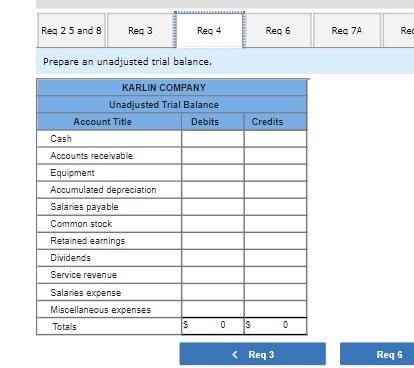Open the Req 7A tab
Viewport: 414px width, 368px height.
[x=347, y=31]
